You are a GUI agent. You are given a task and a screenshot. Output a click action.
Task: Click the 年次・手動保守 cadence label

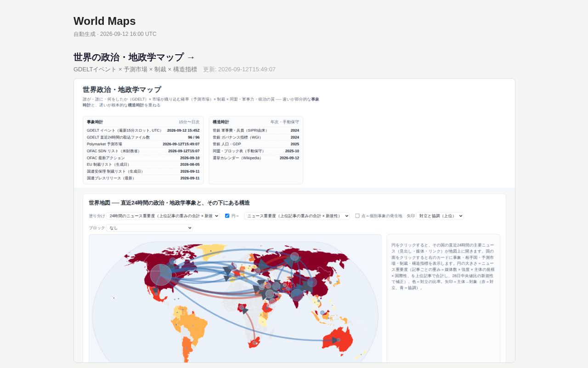pyautogui.click(x=285, y=122)
